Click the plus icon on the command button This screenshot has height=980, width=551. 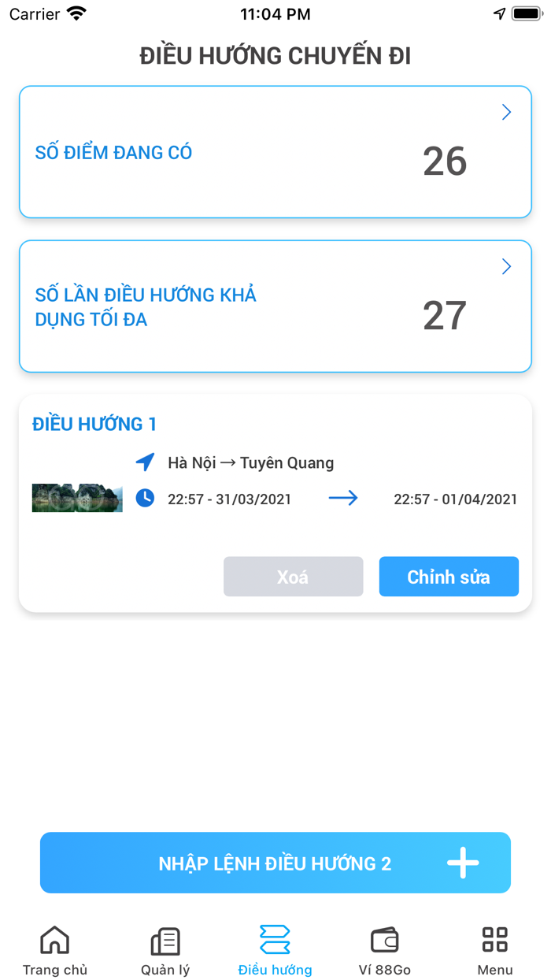[x=462, y=863]
